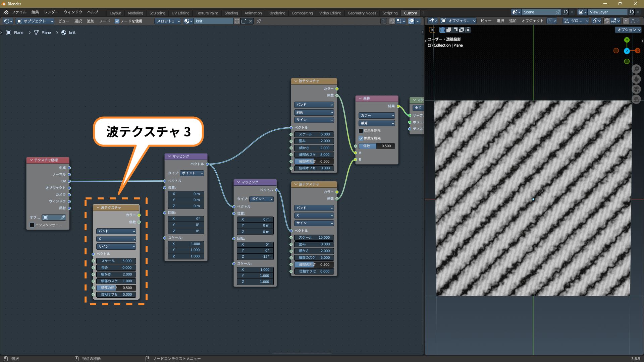
Task: Open the 斜め direction dropdown in wave node
Action: (314, 112)
